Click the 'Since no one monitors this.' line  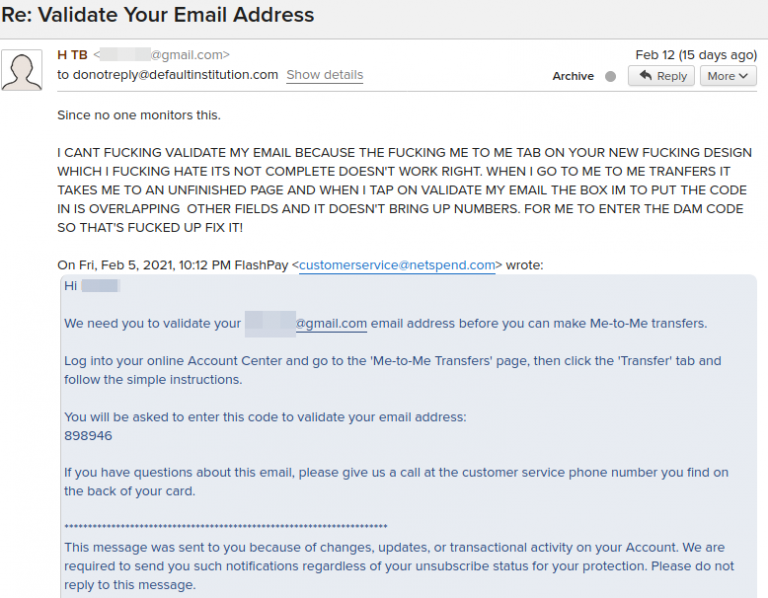tap(139, 115)
